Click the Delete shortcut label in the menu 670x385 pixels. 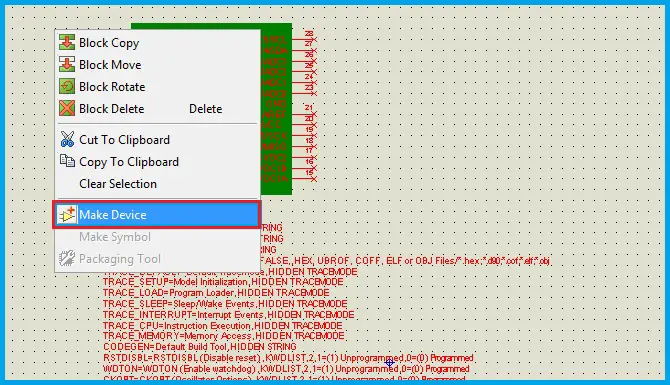pos(206,109)
